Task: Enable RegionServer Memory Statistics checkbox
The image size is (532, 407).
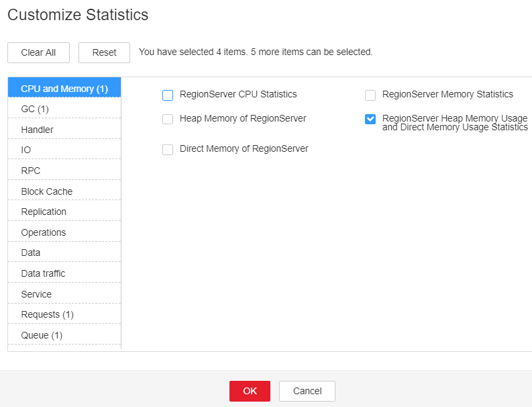Action: coord(370,95)
